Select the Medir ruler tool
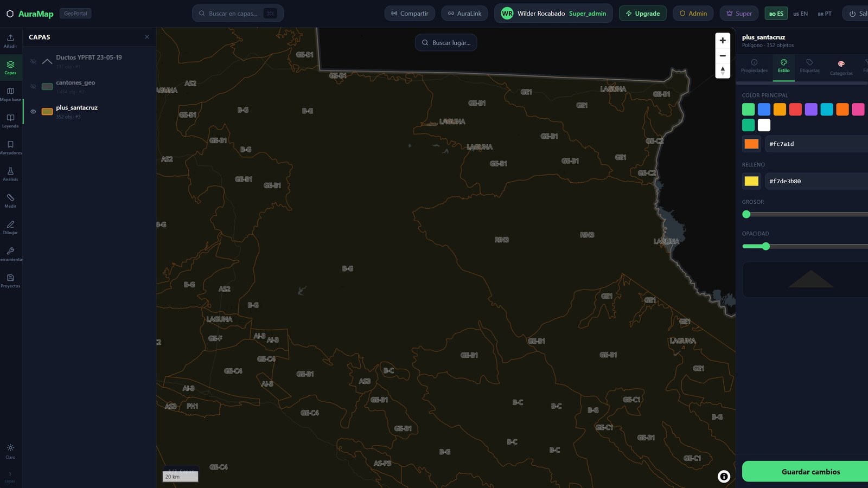 click(10, 200)
